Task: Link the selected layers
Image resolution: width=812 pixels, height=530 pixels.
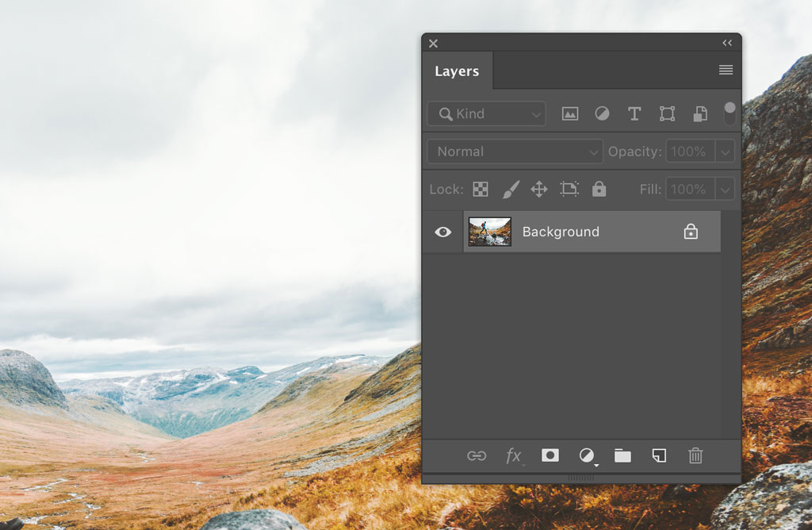Action: (477, 456)
